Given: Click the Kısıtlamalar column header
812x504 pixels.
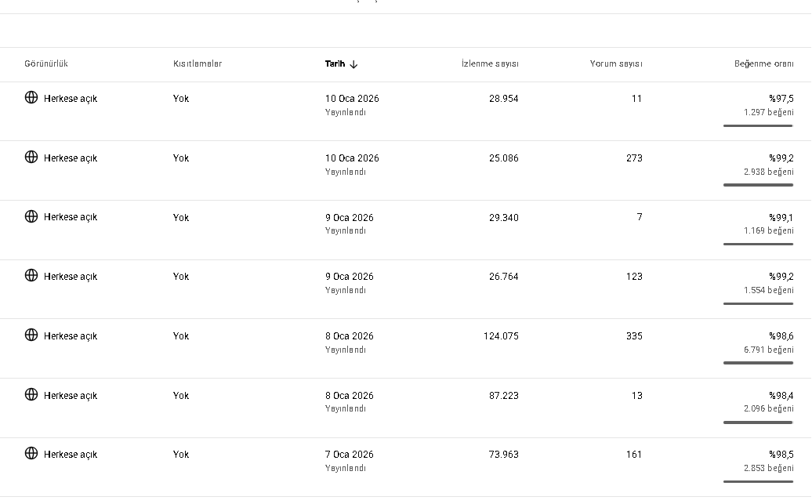Looking at the screenshot, I should [x=198, y=63].
